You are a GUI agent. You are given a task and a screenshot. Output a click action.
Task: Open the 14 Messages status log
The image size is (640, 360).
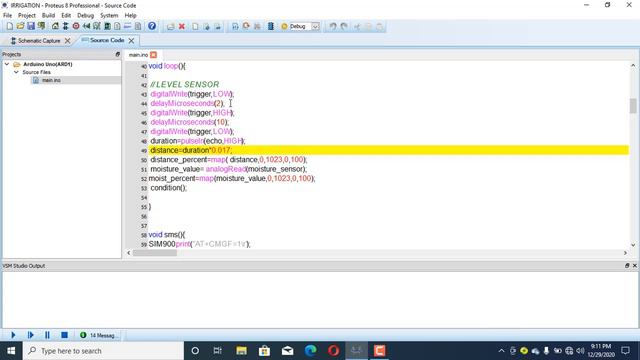[99, 336]
